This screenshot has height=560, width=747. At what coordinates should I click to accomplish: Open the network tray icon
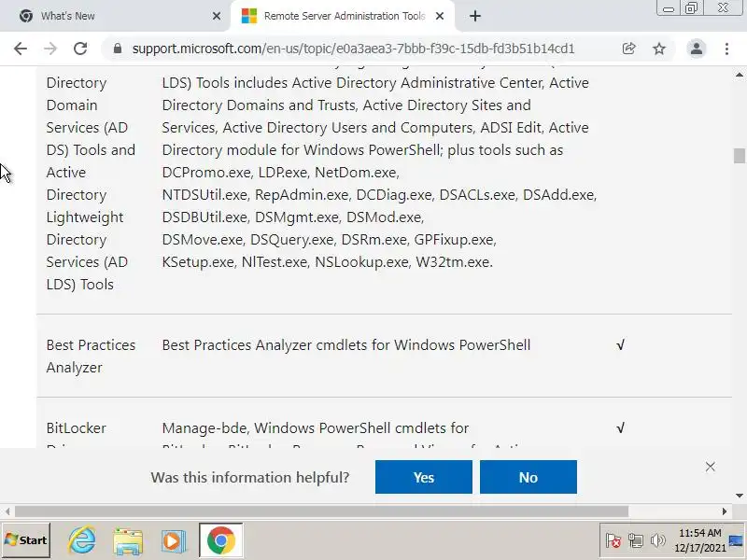pos(636,540)
